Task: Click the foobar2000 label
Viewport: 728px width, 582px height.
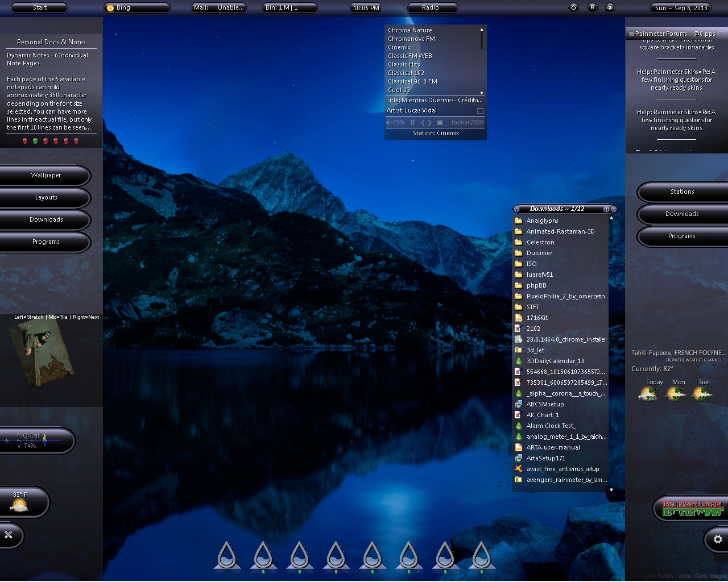Action: 467,122
